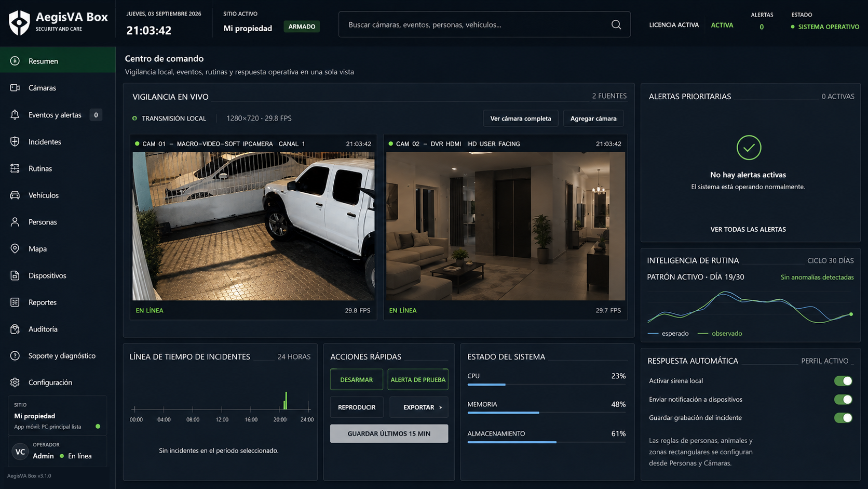
Task: Click the ARMADO status badge
Action: point(302,27)
